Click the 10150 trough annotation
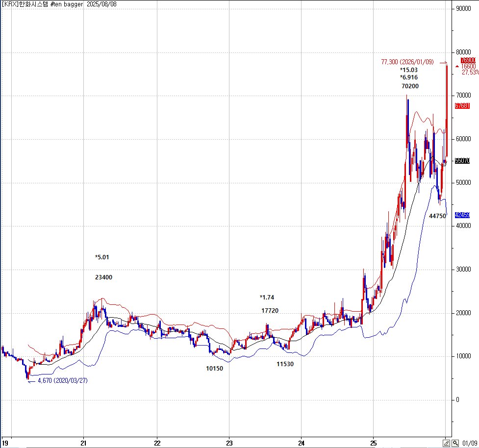Image resolution: width=479 pixels, height=448 pixels. [214, 369]
